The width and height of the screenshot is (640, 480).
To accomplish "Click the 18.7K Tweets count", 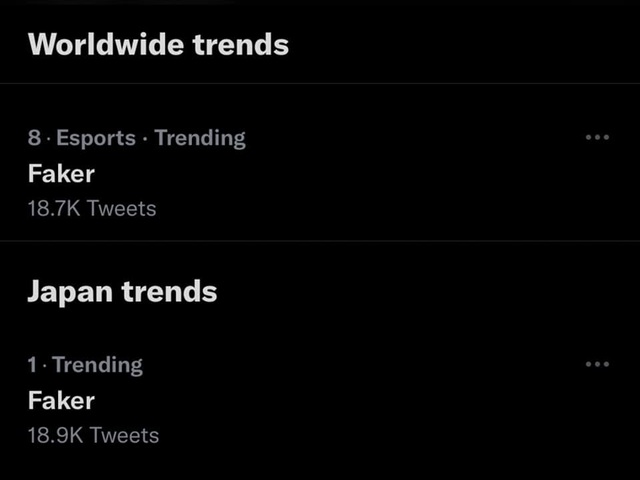I will point(92,208).
